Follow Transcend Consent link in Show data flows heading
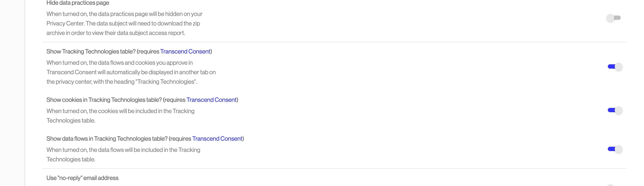Viewport: 644px width, 186px height. 217,139
